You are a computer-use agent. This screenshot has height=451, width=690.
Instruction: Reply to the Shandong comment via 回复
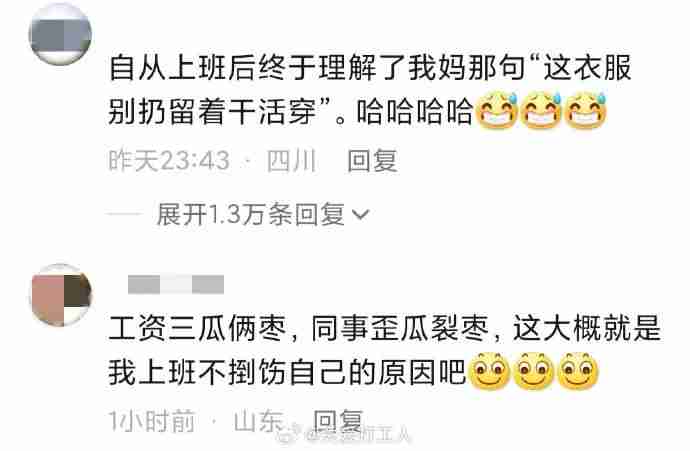[338, 421]
